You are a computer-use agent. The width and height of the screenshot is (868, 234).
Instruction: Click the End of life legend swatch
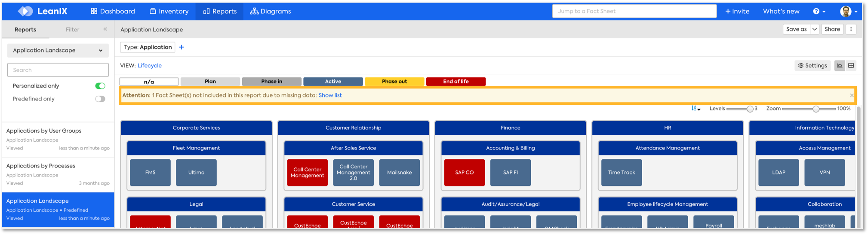(456, 82)
